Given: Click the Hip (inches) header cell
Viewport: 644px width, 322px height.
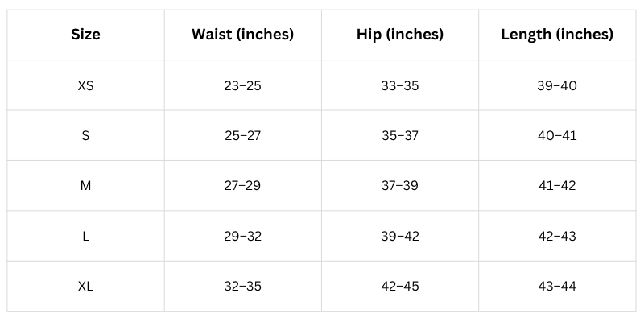Looking at the screenshot, I should [x=400, y=35].
